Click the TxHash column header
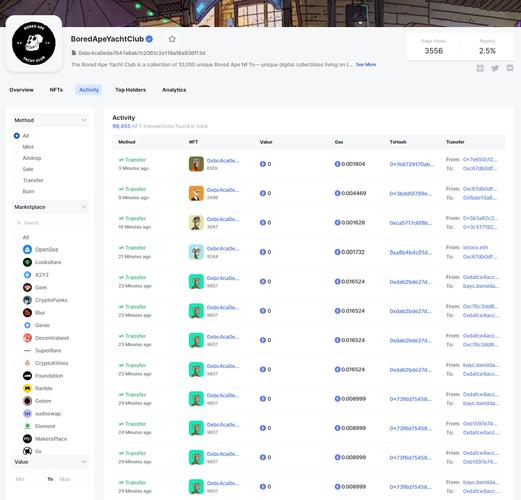The height and width of the screenshot is (500, 521). pos(398,142)
